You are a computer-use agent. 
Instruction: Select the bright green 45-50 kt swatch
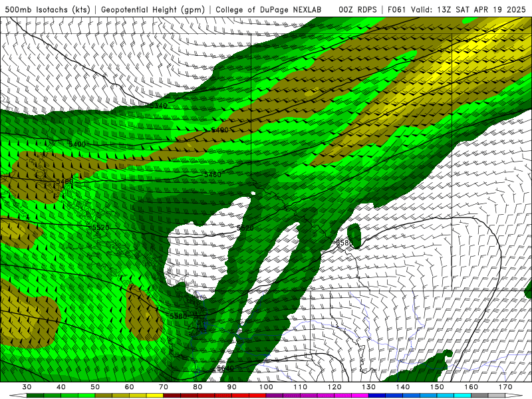point(86,396)
